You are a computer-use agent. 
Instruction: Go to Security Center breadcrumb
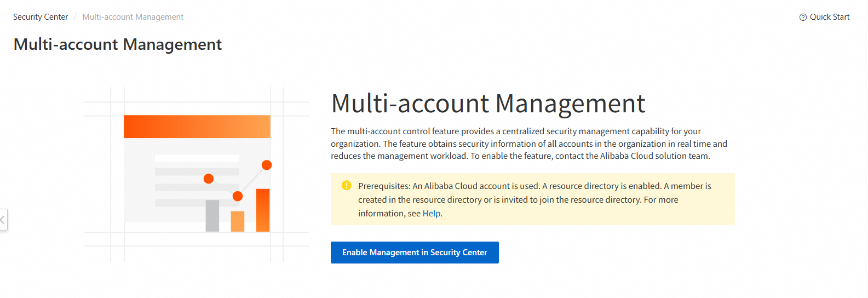pyautogui.click(x=41, y=17)
